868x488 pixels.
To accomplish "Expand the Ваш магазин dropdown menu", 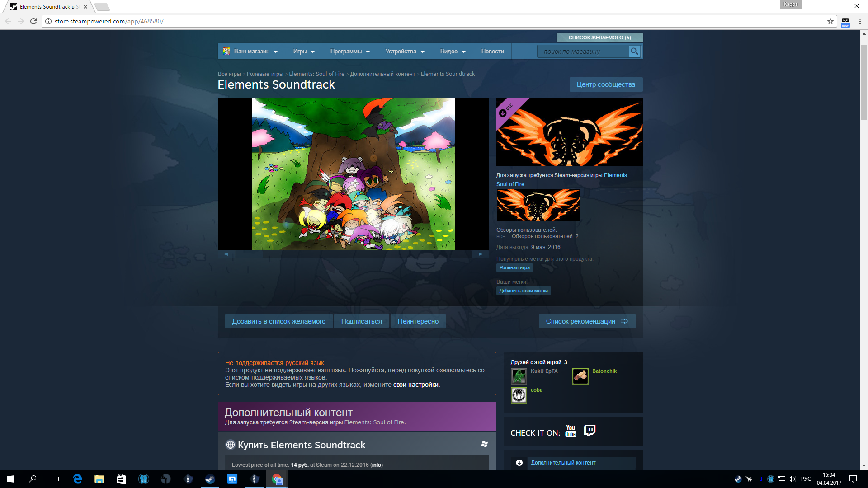I will (x=251, y=52).
